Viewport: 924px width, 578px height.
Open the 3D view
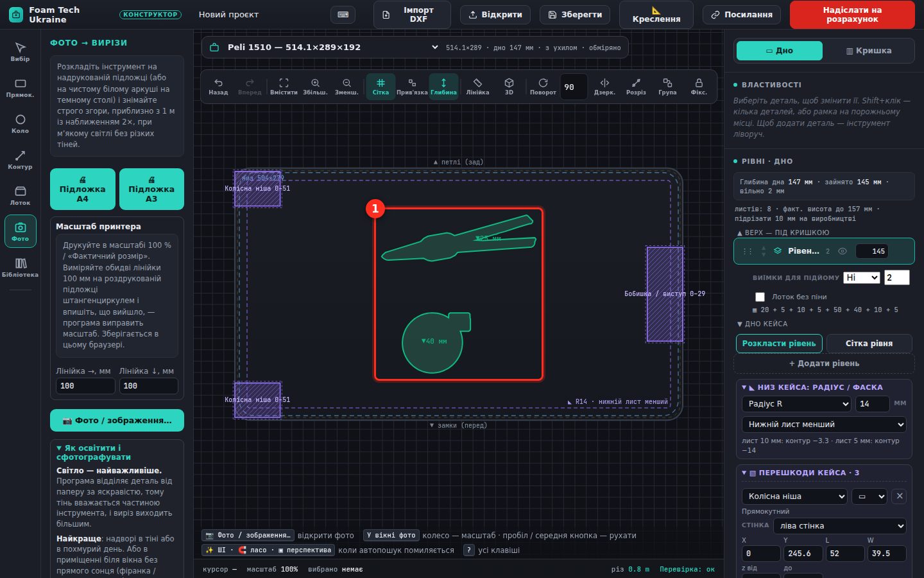click(509, 87)
